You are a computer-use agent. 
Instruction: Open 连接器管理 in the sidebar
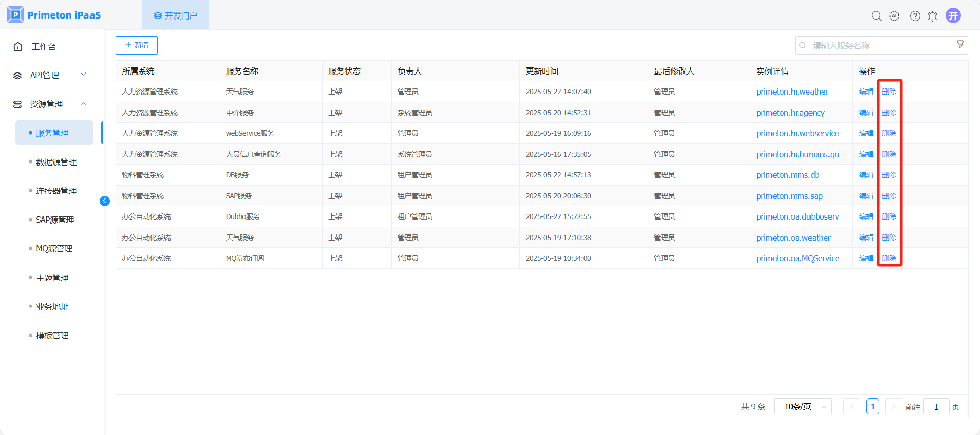click(56, 191)
